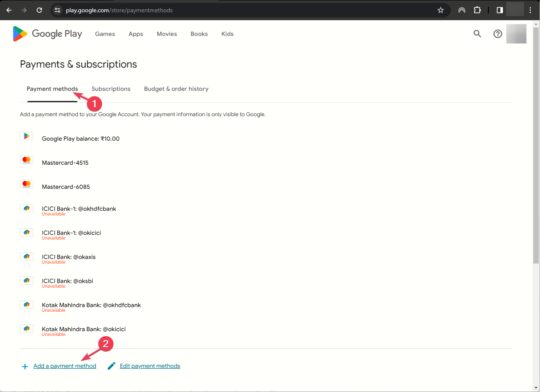Open the search magnifier icon
Image resolution: width=540 pixels, height=392 pixels.
pyautogui.click(x=477, y=34)
